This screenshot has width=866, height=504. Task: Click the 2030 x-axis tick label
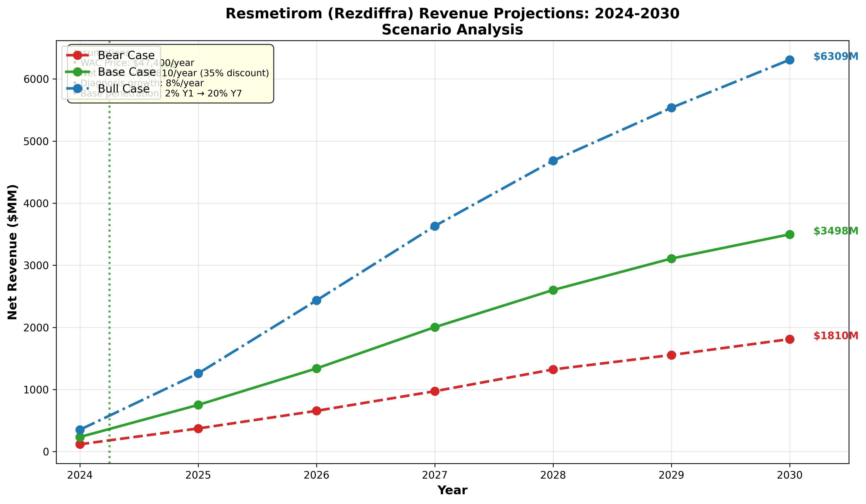[x=790, y=475]
